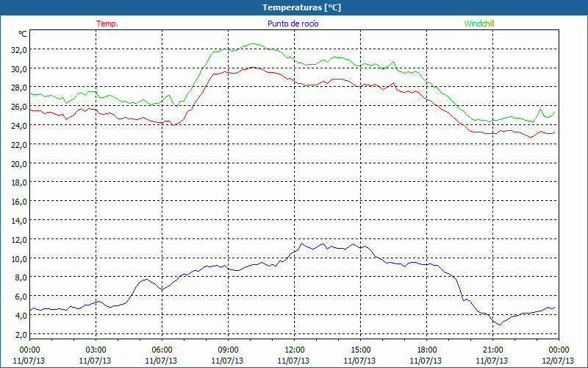Click the 32,0 y-axis label

(19, 49)
